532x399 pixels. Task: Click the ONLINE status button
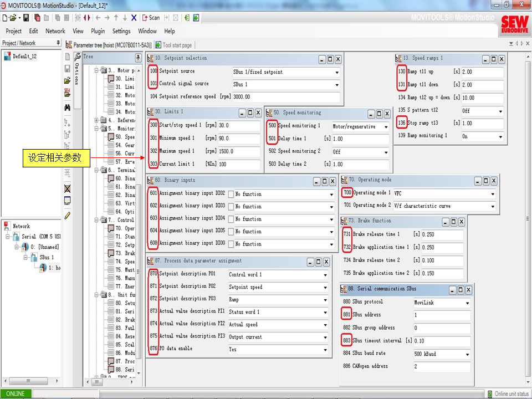pyautogui.click(x=16, y=393)
